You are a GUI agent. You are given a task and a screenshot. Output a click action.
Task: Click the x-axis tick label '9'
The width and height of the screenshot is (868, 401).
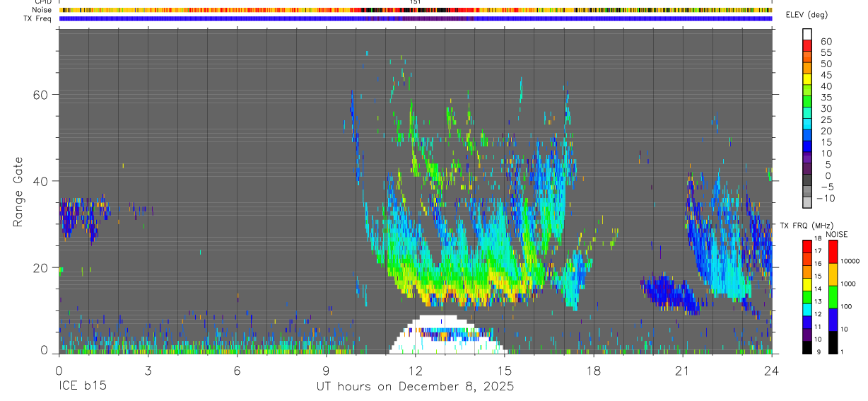[327, 371]
